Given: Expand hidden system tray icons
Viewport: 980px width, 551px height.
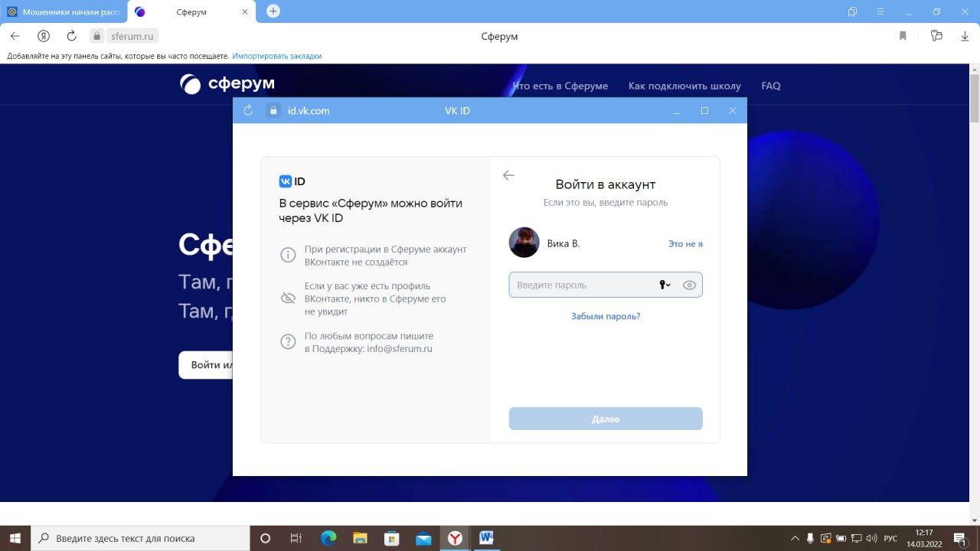Looking at the screenshot, I should (x=795, y=538).
